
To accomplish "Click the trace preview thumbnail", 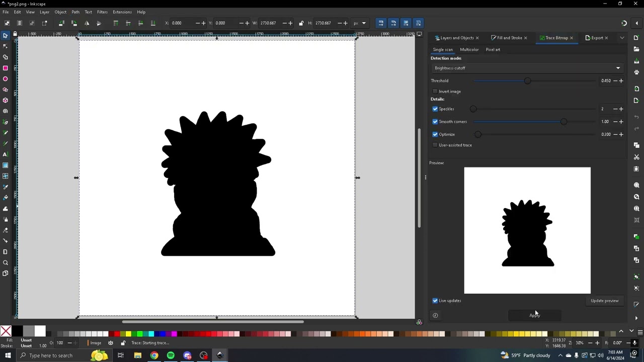I will (x=527, y=230).
